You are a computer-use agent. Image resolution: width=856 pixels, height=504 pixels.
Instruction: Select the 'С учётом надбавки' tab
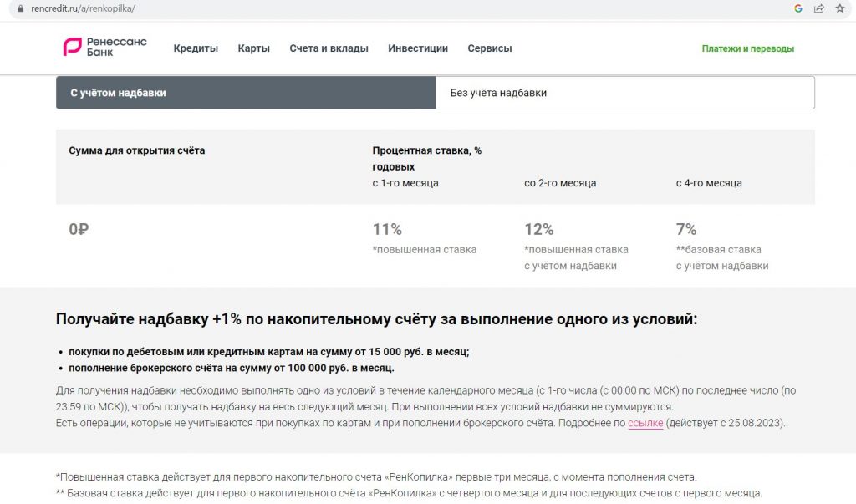pyautogui.click(x=246, y=93)
